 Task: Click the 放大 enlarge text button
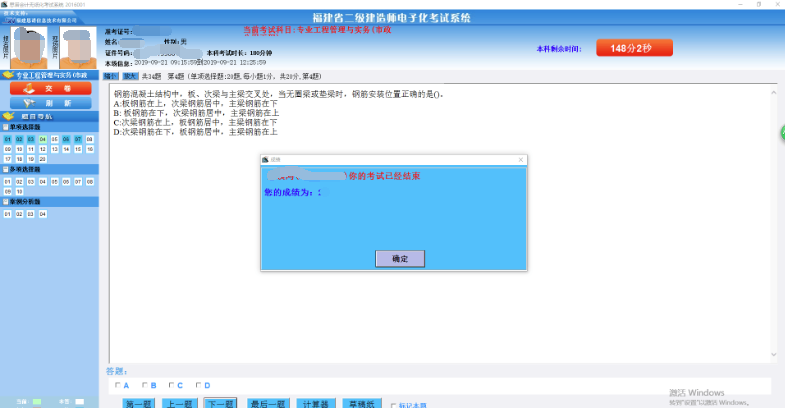click(x=130, y=76)
